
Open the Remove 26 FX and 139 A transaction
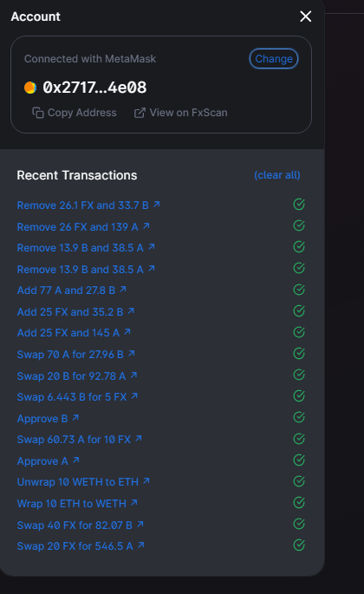83,226
